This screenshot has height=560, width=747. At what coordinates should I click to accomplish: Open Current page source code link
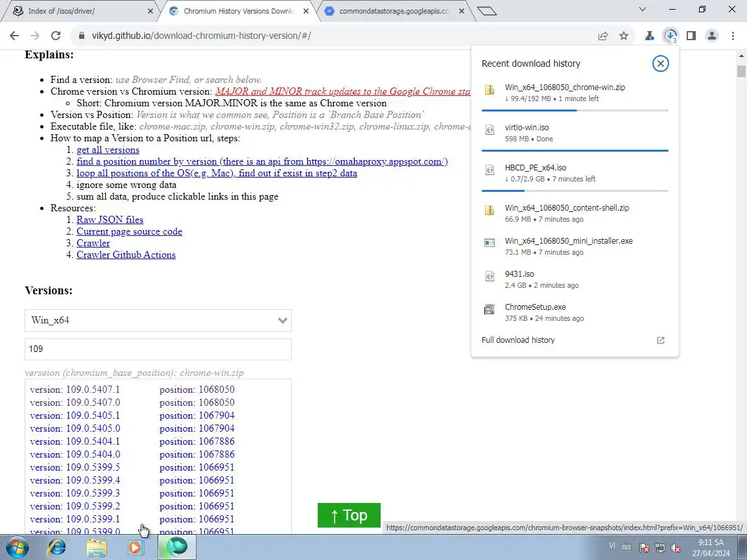pos(129,231)
